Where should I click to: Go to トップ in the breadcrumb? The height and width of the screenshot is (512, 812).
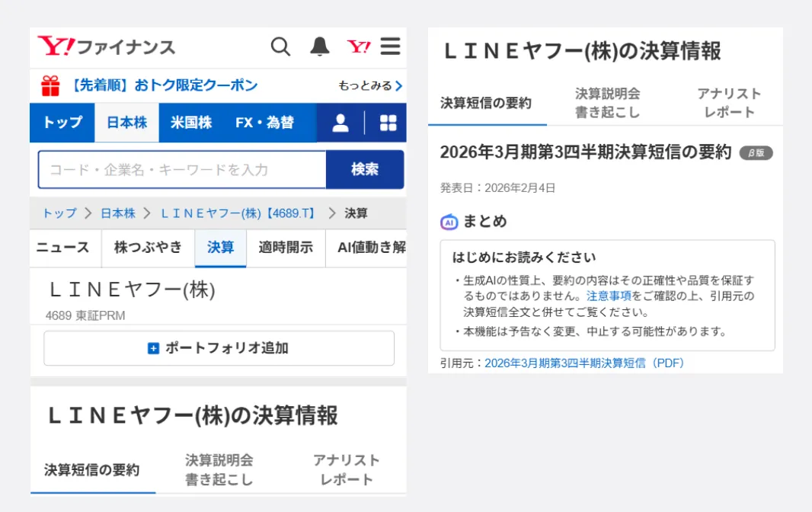point(59,213)
